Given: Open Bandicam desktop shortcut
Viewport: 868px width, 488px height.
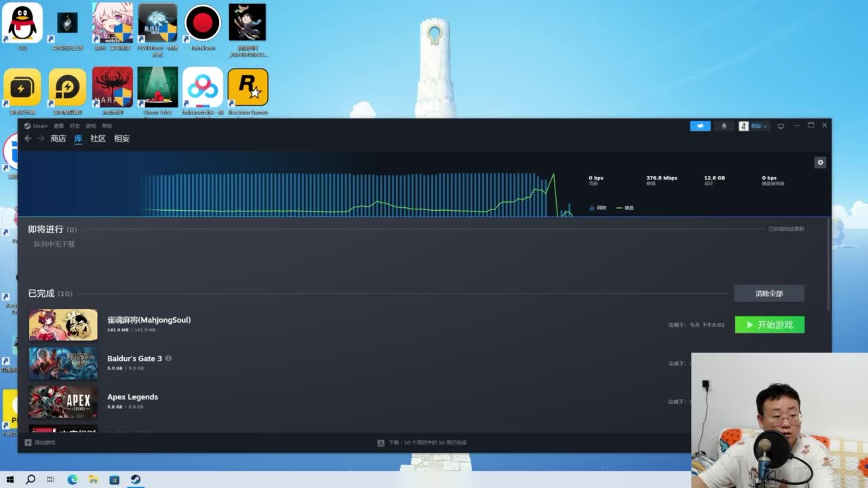Looking at the screenshot, I should (x=203, y=26).
